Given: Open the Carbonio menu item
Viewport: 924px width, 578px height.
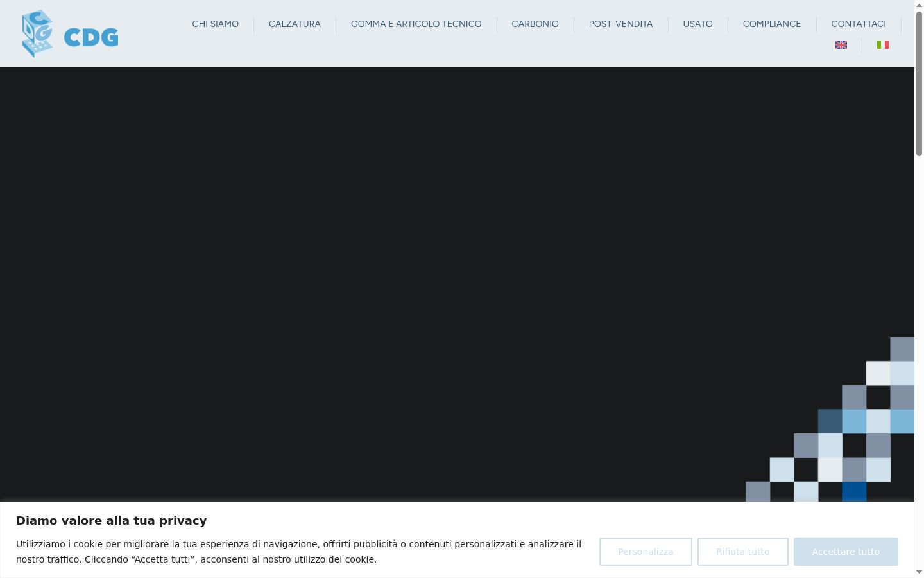Looking at the screenshot, I should pos(535,24).
